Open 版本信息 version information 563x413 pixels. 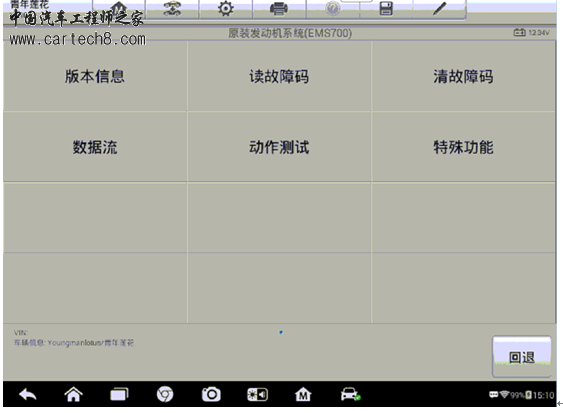coord(95,76)
